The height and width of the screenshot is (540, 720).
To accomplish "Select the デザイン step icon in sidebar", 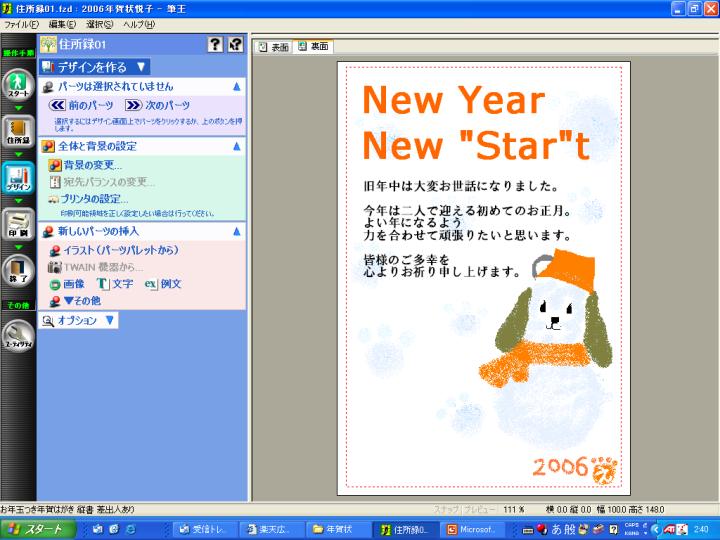I will pyautogui.click(x=18, y=178).
